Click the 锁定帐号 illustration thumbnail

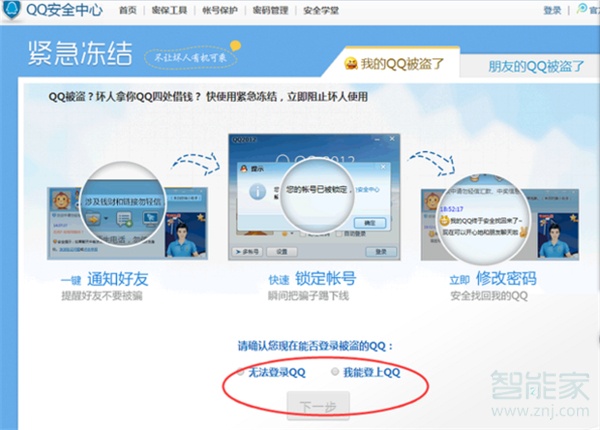click(x=314, y=197)
